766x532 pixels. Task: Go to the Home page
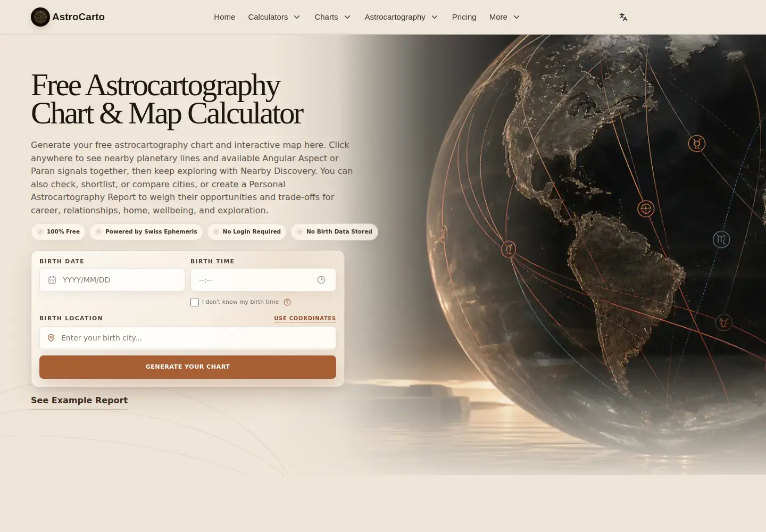(224, 17)
